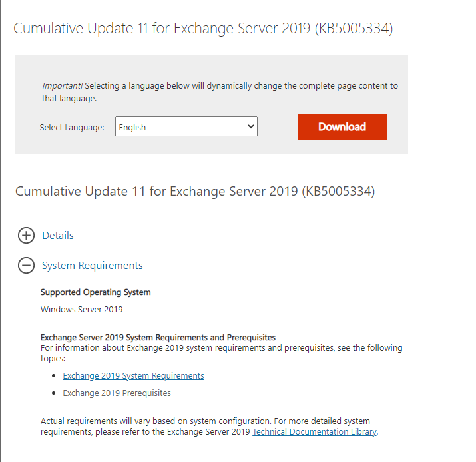Click the Actual requirements will vary paragraph
This screenshot has height=462, width=476.
(x=210, y=427)
